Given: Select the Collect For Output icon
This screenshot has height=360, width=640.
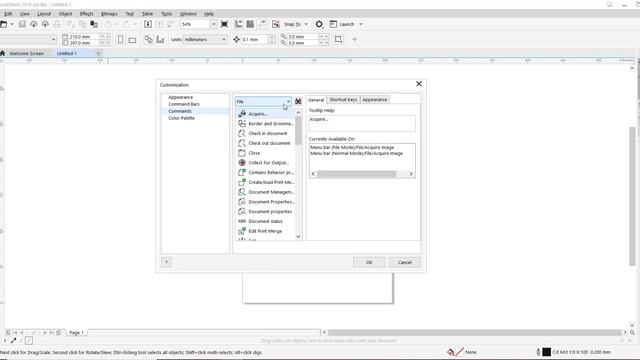Looking at the screenshot, I should (242, 163).
